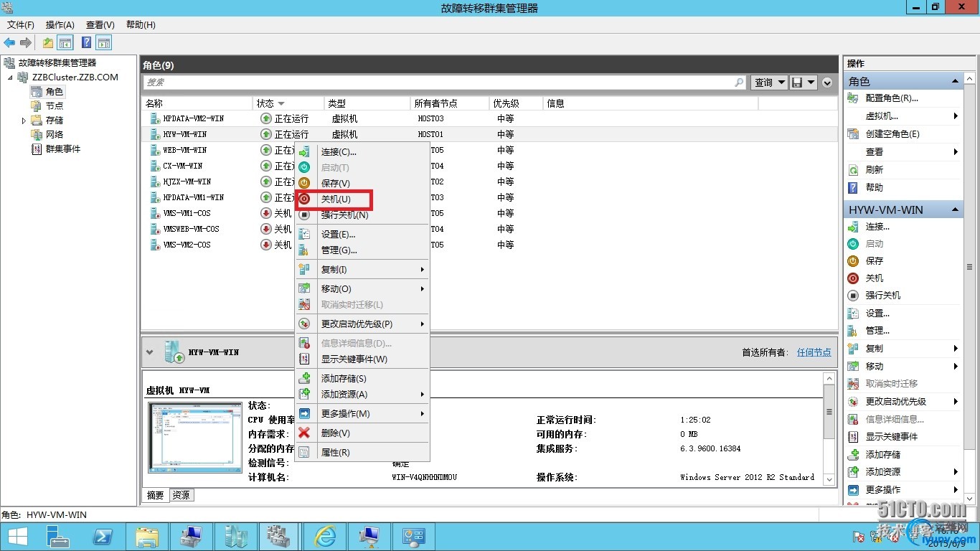The image size is (980, 551).
Task: Choose 强行关机(N) in the context menu
Action: [x=362, y=215]
